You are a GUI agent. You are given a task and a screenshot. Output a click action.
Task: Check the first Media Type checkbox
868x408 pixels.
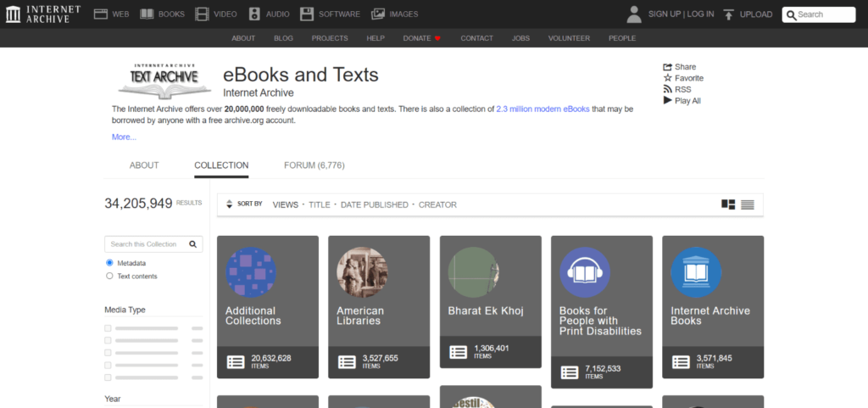(108, 328)
